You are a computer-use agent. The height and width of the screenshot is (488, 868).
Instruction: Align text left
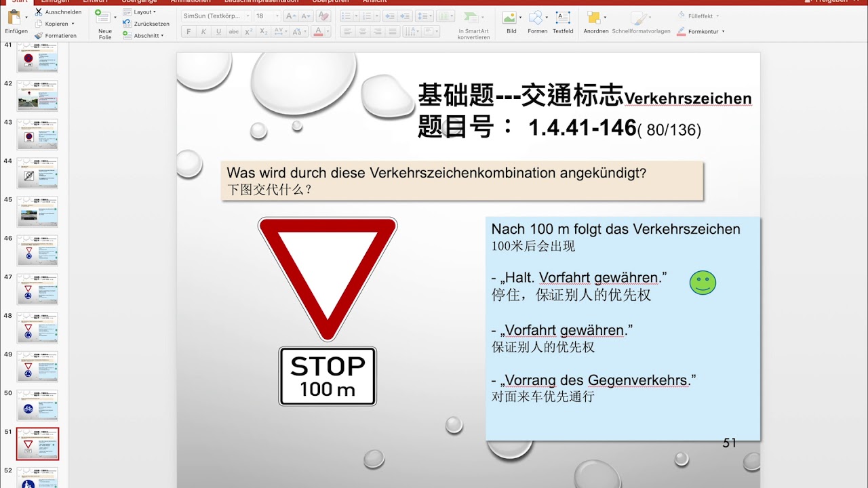click(348, 32)
